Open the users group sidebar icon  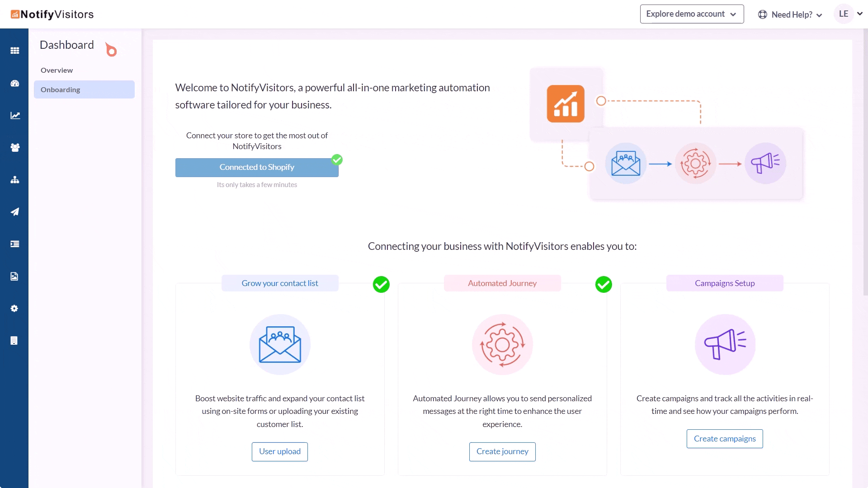point(14,147)
